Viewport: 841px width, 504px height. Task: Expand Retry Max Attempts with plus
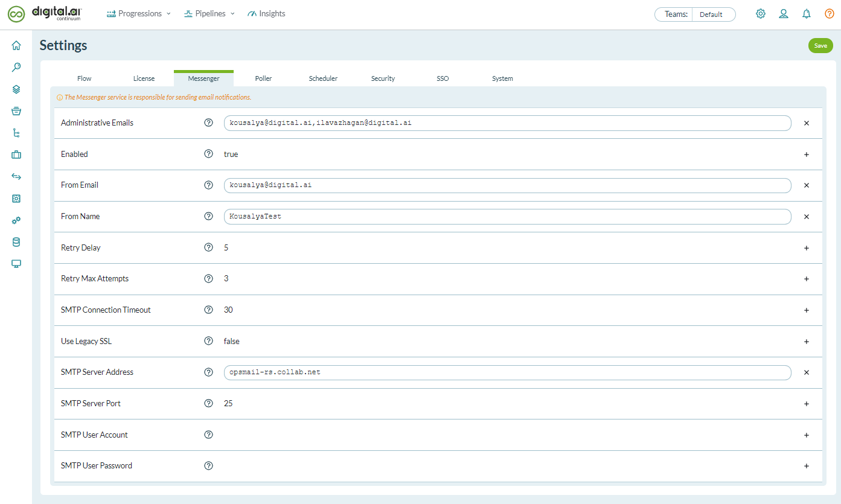pos(807,279)
